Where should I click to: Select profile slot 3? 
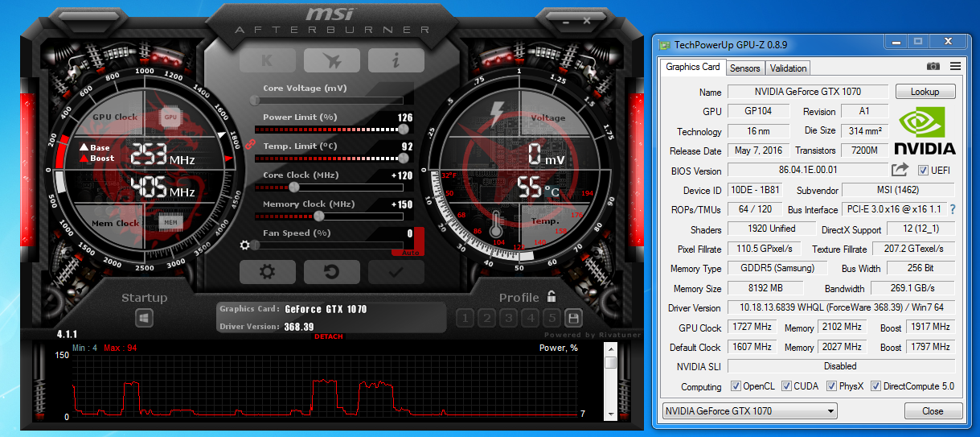click(x=508, y=318)
